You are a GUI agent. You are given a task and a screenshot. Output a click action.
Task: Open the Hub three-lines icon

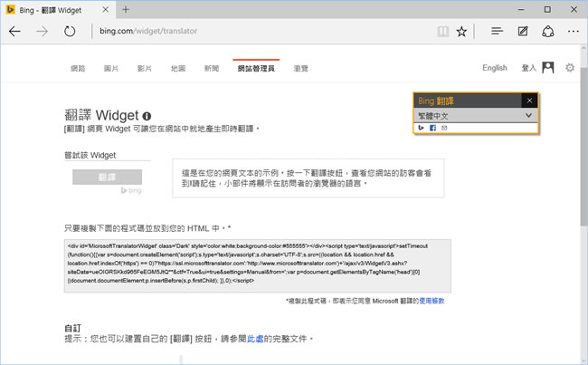497,31
